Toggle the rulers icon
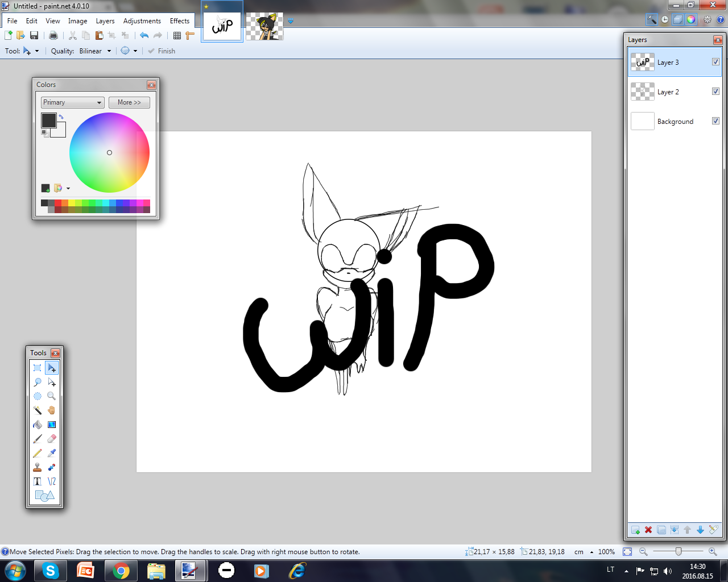728x582 pixels. (x=190, y=35)
